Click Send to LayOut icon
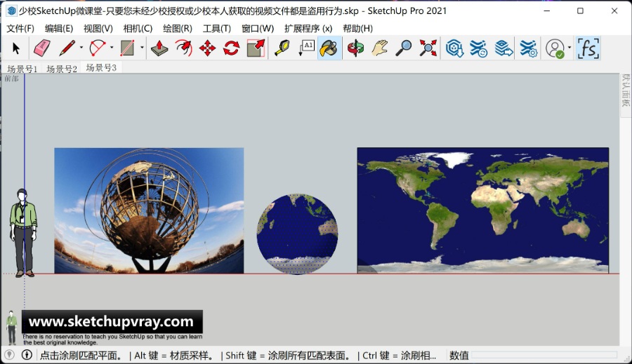This screenshot has height=364, width=632. click(503, 48)
